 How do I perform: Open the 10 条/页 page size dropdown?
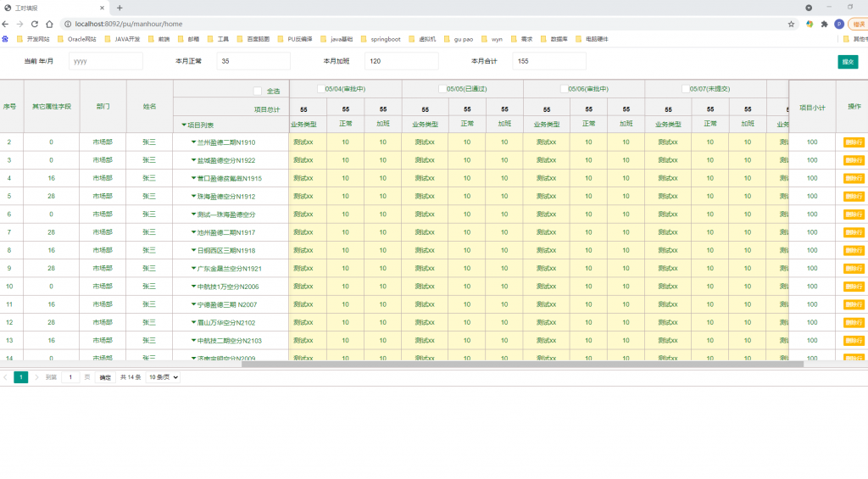point(163,377)
